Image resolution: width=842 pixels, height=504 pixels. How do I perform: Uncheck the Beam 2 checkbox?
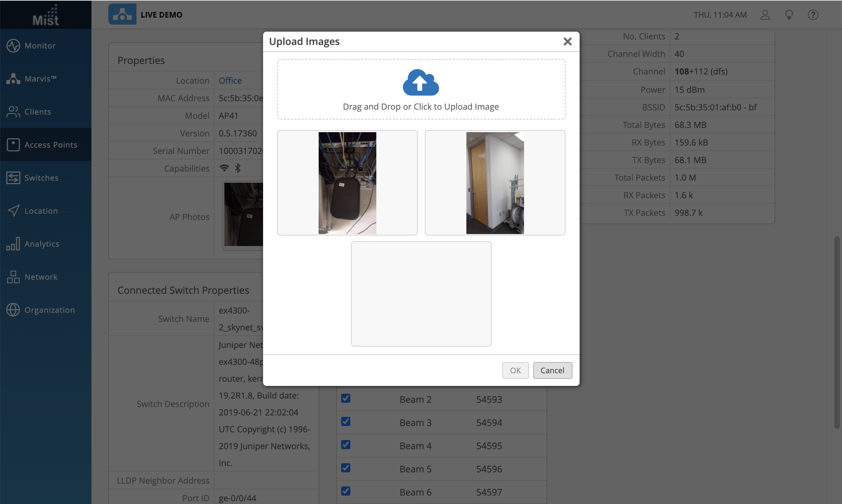[x=346, y=398]
